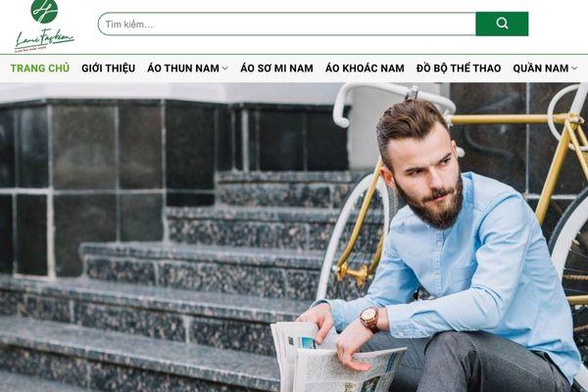The image size is (588, 392).
Task: Click the wristwatch in the banner photo
Action: [x=370, y=318]
